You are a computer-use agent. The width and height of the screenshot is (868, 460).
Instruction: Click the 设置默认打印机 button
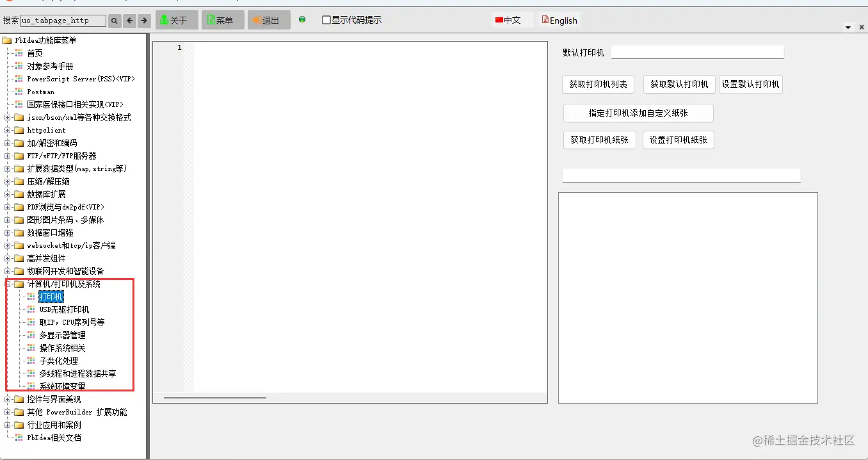coord(750,84)
